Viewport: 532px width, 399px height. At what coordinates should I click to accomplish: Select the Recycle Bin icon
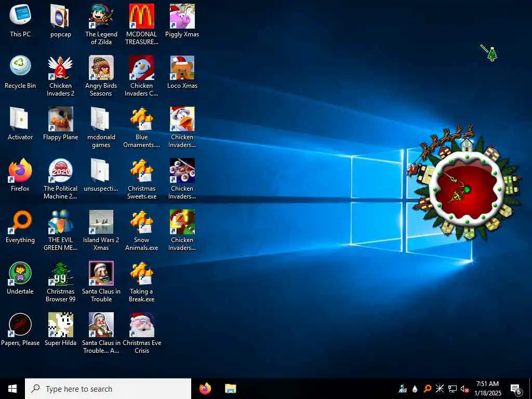20,72
